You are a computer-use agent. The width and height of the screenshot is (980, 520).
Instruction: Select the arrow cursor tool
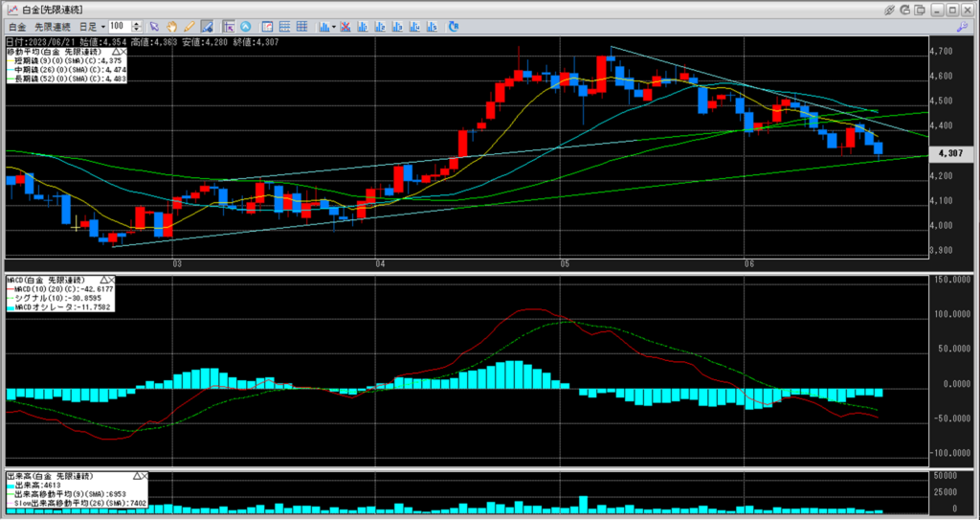pyautogui.click(x=154, y=26)
